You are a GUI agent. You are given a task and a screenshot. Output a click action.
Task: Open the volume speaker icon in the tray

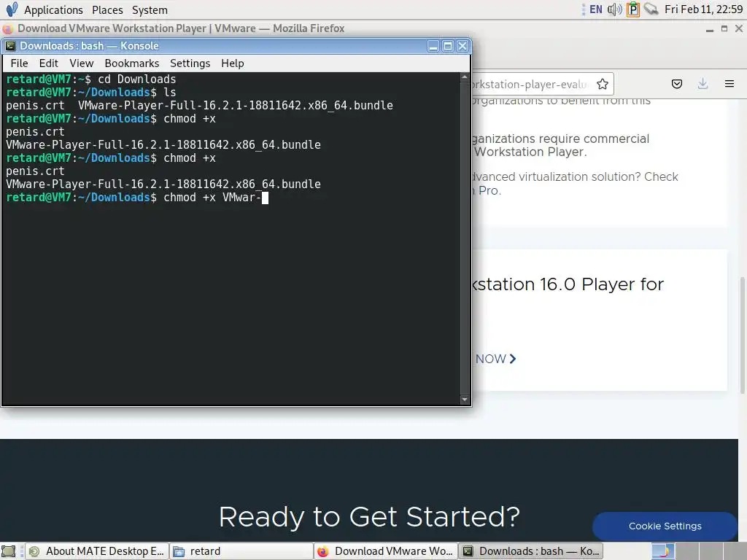pyautogui.click(x=614, y=9)
